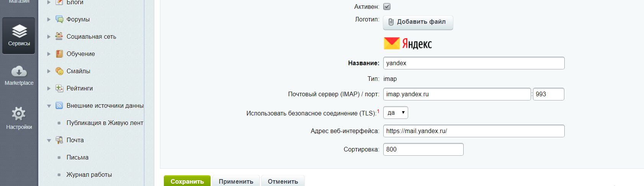Expand the Блоги tree node
The image size is (644, 186).
[x=49, y=2]
